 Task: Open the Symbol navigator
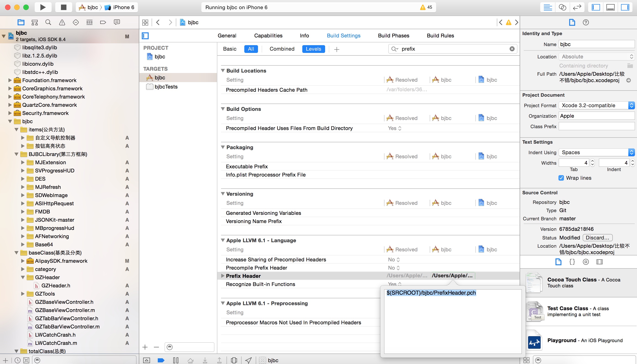click(x=34, y=23)
